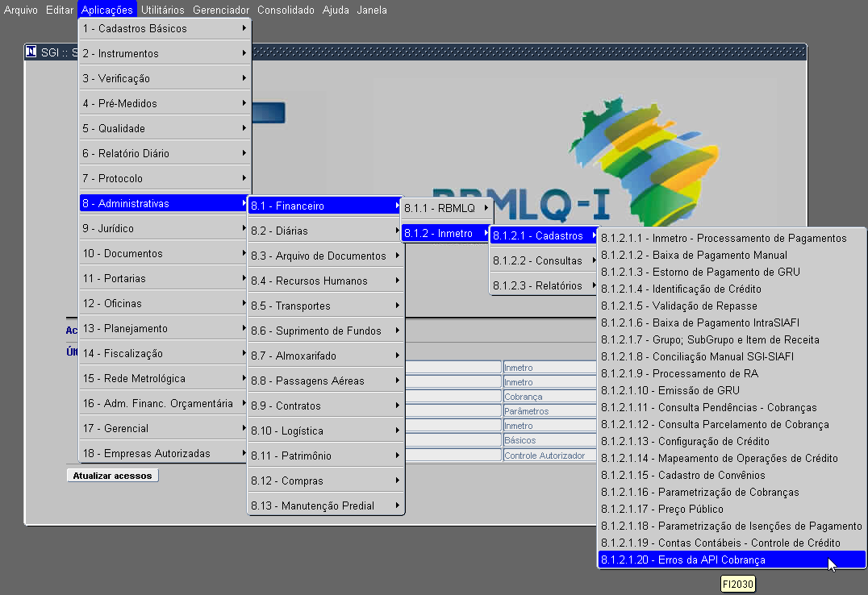868x595 pixels.
Task: Open the Ajuda menu
Action: click(336, 10)
